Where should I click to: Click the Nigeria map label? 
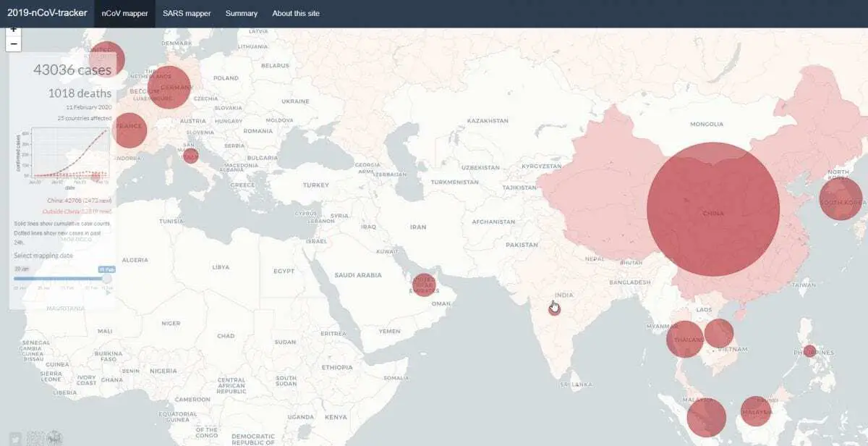point(163,371)
